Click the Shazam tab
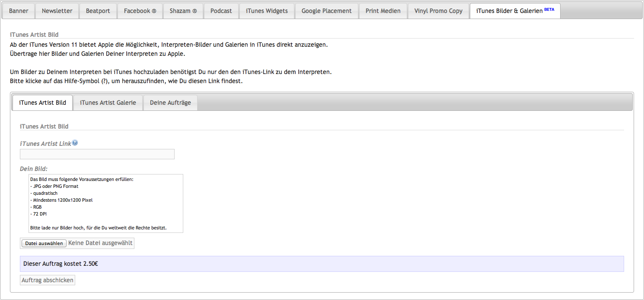 (183, 11)
